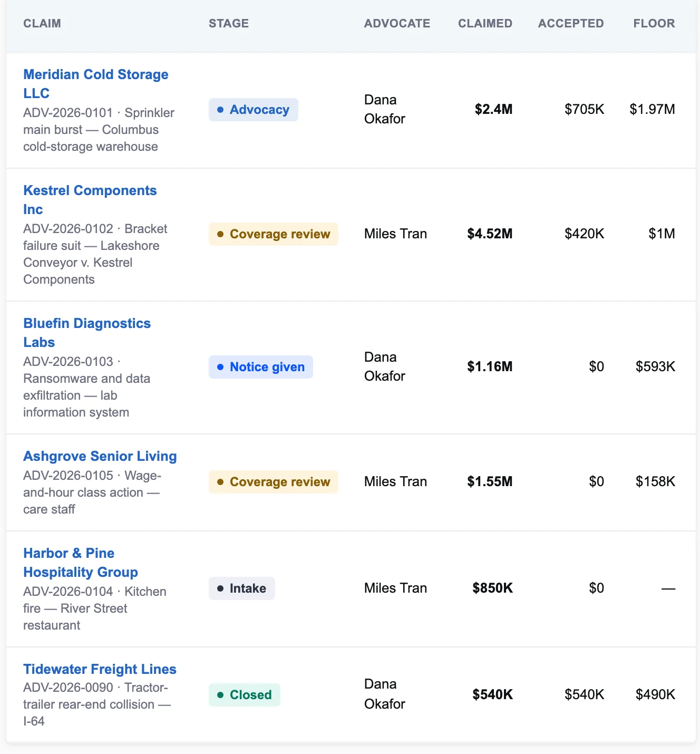Image resolution: width=700 pixels, height=754 pixels.
Task: Click Ashgrove Senior Living's Coverage review badge
Action: click(274, 482)
